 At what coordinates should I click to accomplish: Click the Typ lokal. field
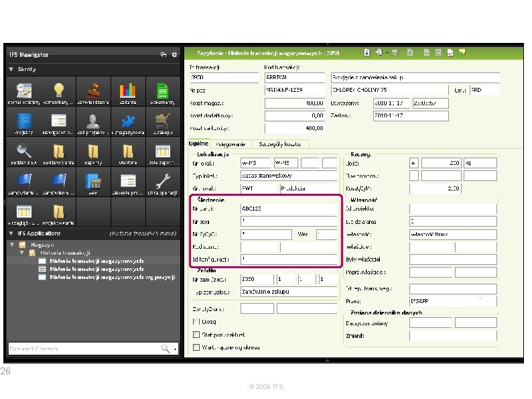(x=289, y=176)
